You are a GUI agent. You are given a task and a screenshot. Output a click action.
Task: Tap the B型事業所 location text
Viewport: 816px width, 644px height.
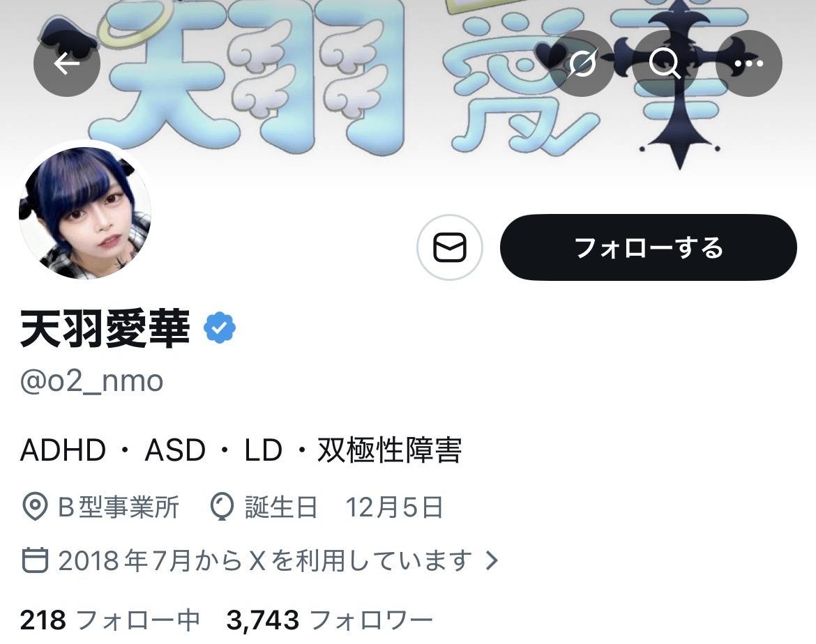tap(119, 507)
